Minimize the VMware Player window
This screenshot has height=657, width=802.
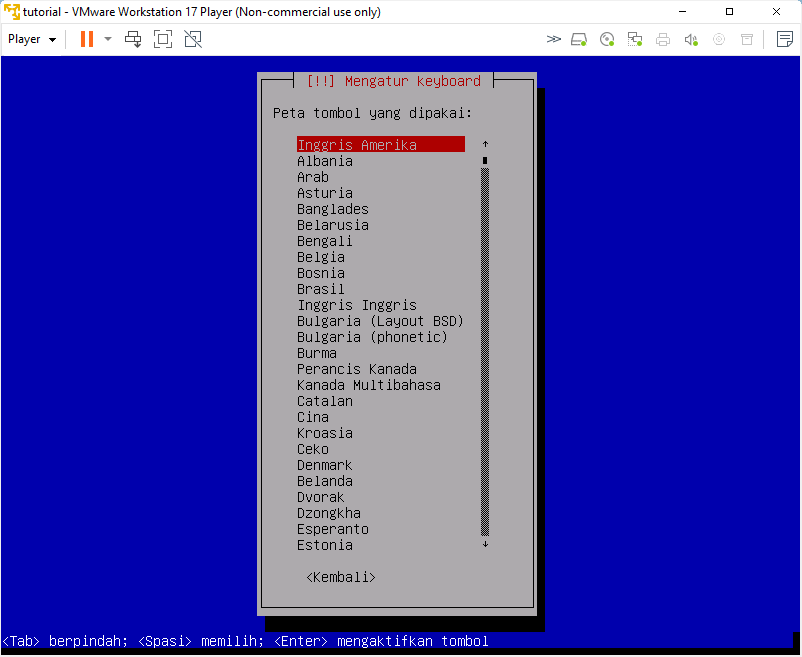pyautogui.click(x=682, y=11)
